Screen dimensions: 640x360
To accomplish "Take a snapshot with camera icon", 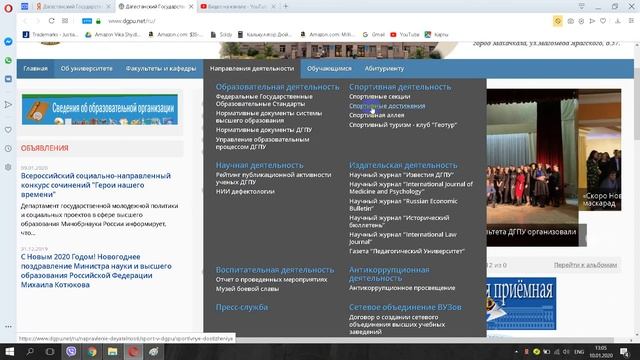I will coord(571,21).
